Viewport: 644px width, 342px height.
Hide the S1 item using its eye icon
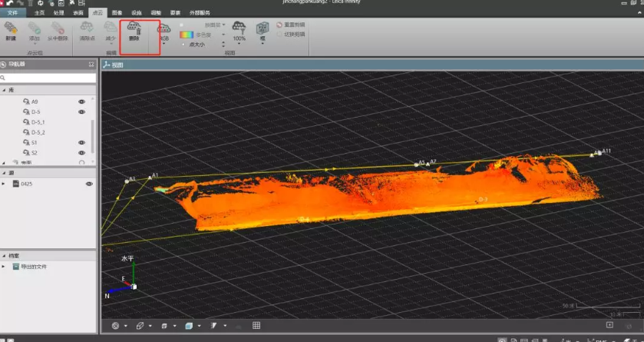[x=81, y=142]
